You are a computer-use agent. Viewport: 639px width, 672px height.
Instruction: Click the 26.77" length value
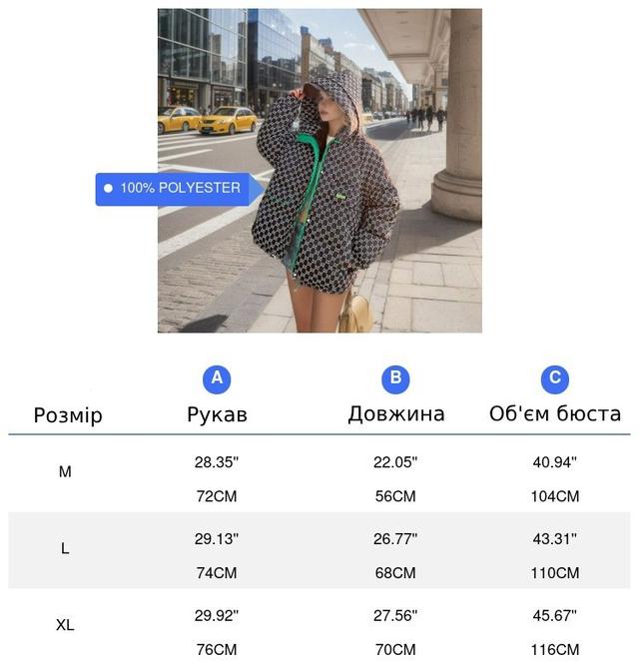[395, 538]
